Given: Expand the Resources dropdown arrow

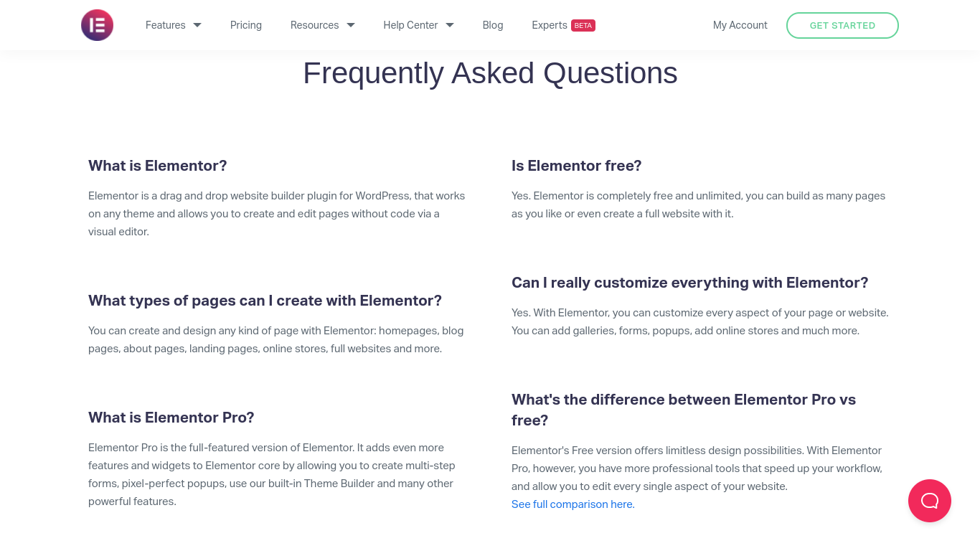Looking at the screenshot, I should coord(351,25).
